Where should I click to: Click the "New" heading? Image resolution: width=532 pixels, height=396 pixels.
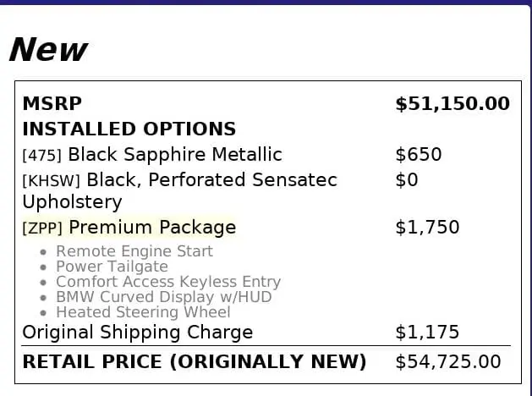47,50
